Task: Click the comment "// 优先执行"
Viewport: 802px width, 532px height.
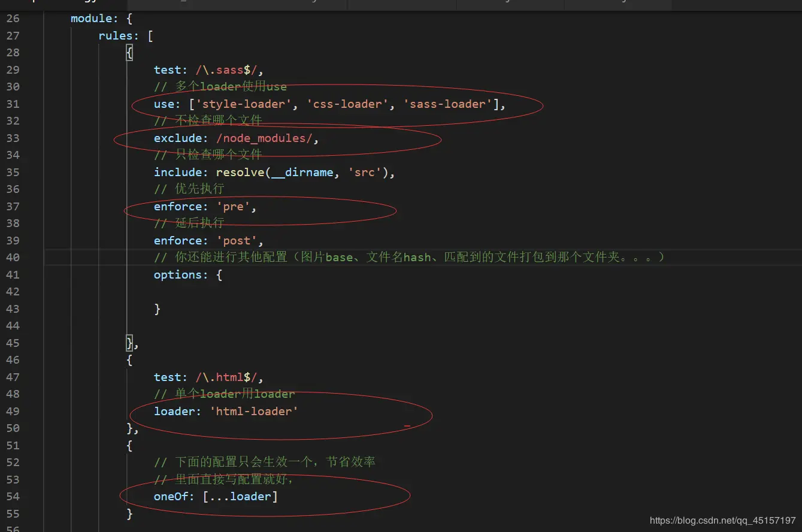Action: pyautogui.click(x=189, y=189)
